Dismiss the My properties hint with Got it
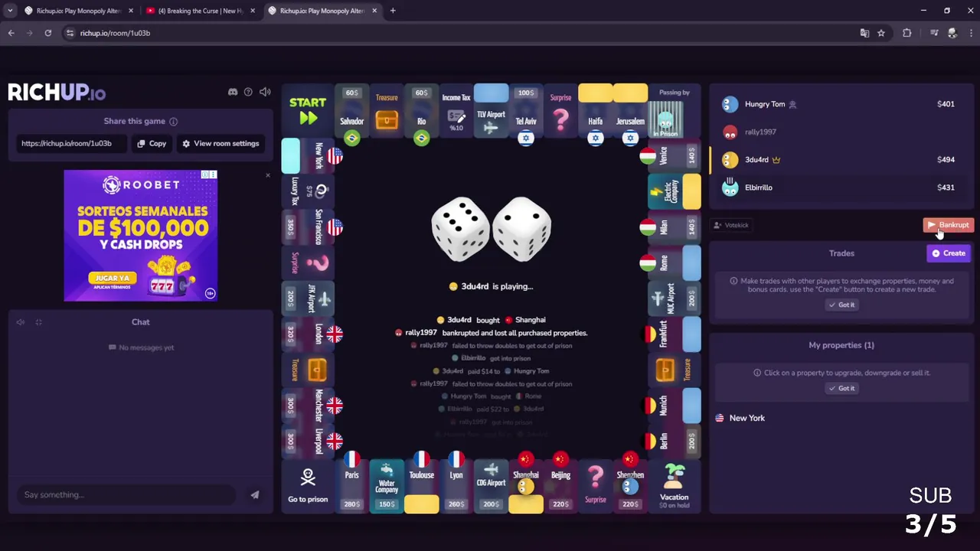Image resolution: width=980 pixels, height=551 pixels. coord(841,388)
